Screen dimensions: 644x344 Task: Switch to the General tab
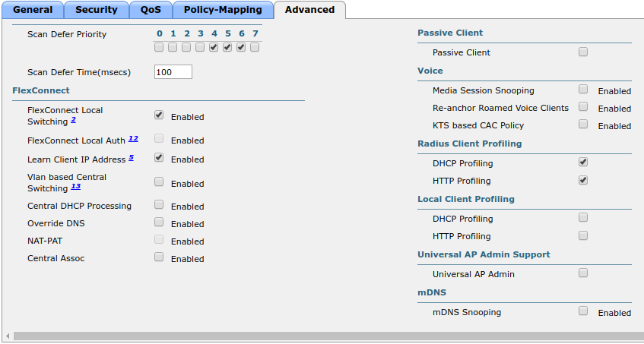[32, 10]
